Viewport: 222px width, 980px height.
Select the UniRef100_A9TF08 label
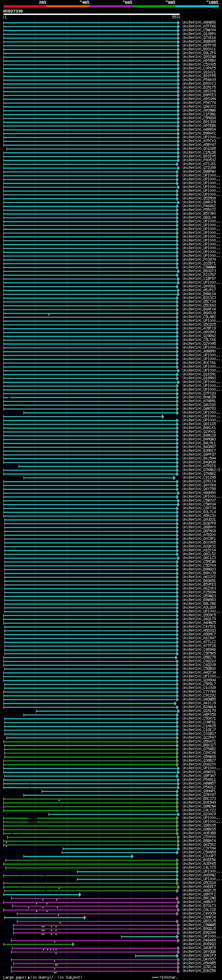199,45
